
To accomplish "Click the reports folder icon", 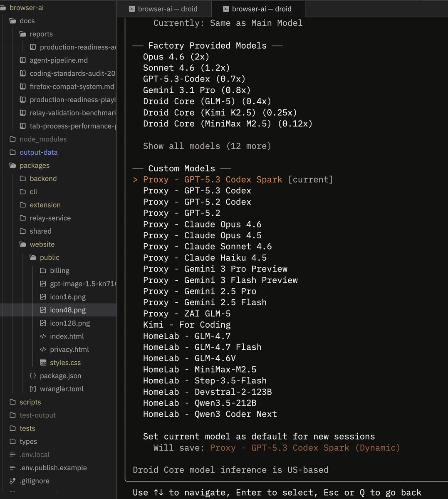I will [22, 34].
